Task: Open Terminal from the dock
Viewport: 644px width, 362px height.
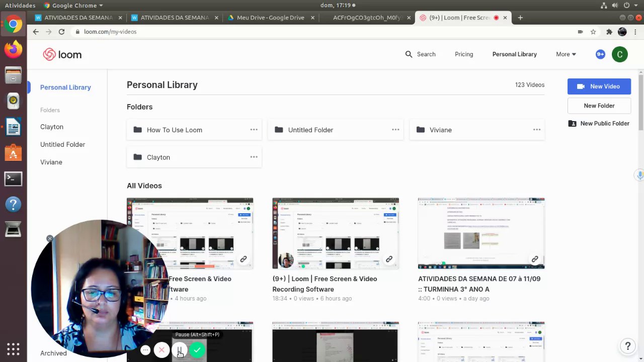Action: coord(13,178)
